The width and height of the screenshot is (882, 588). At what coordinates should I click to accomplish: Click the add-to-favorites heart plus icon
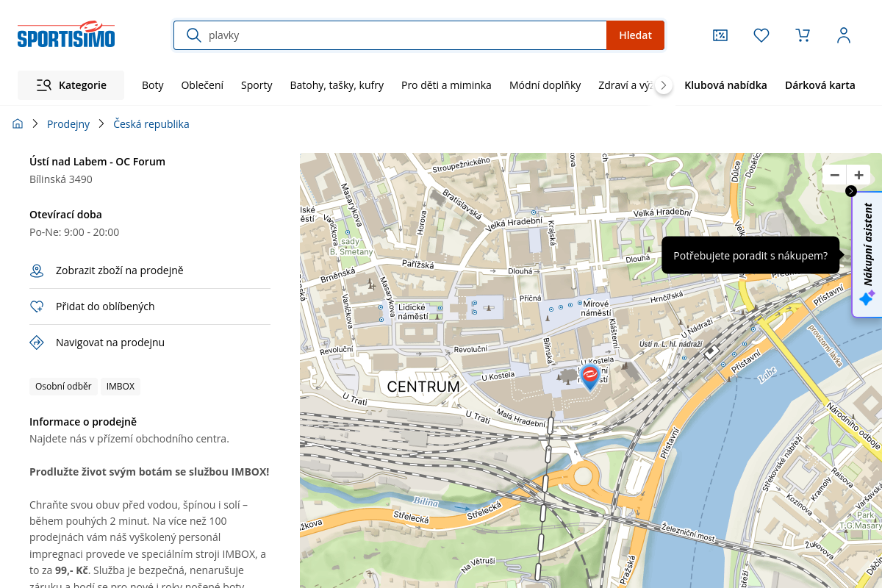[37, 306]
